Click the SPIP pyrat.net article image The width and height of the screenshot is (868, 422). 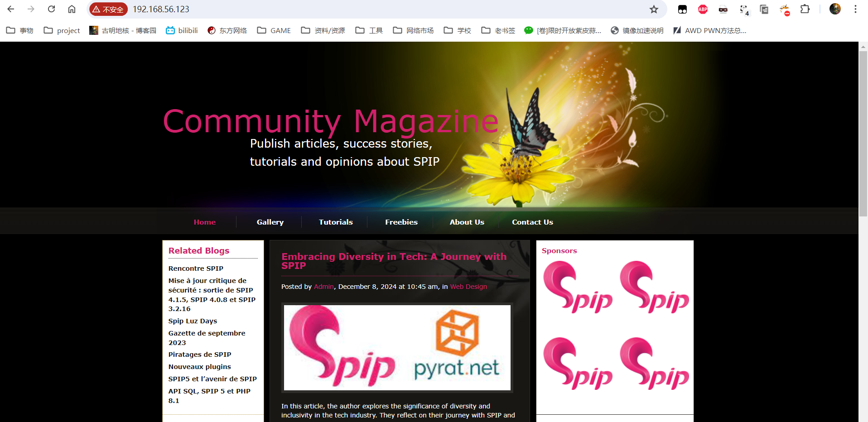397,347
